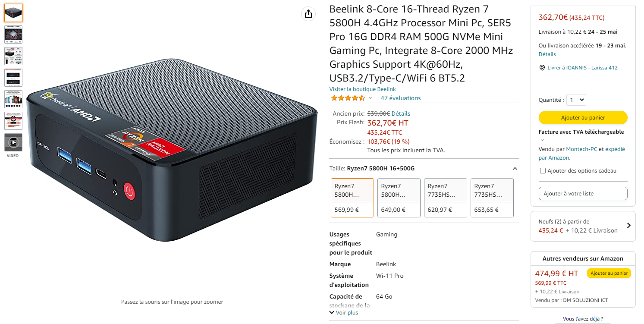
Task: Expand 'Voir plus' product details
Action: click(343, 312)
